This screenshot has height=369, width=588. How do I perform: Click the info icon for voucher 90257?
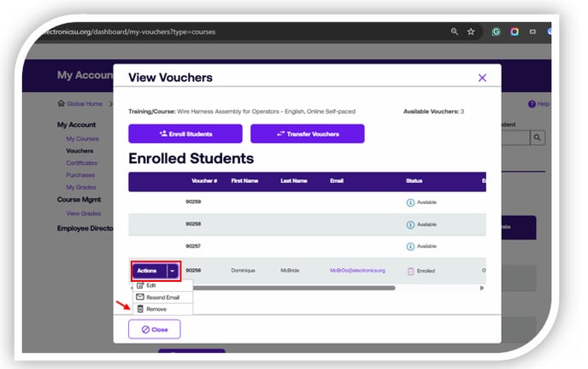[410, 248]
